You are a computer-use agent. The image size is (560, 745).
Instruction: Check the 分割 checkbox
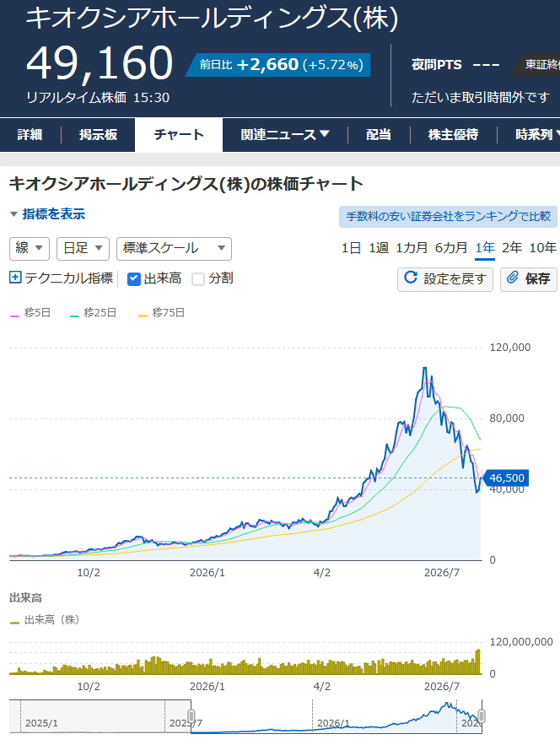click(198, 279)
